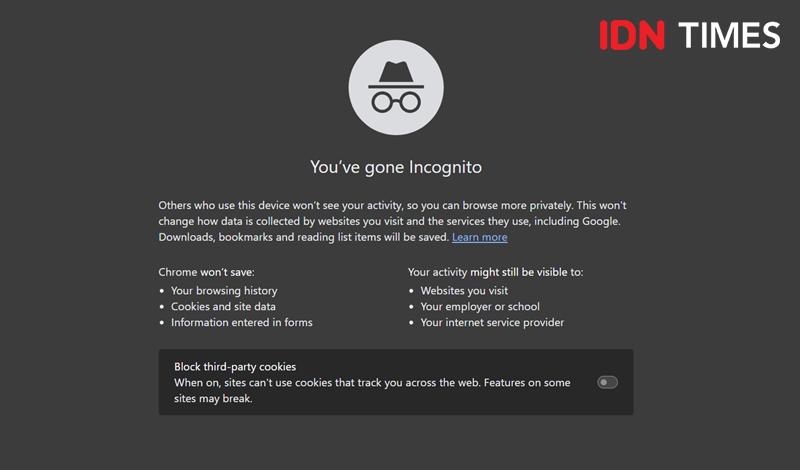Click the intro paragraph starting "Others who use"
Image resolution: width=800 pixels, height=470 pixels.
point(392,221)
